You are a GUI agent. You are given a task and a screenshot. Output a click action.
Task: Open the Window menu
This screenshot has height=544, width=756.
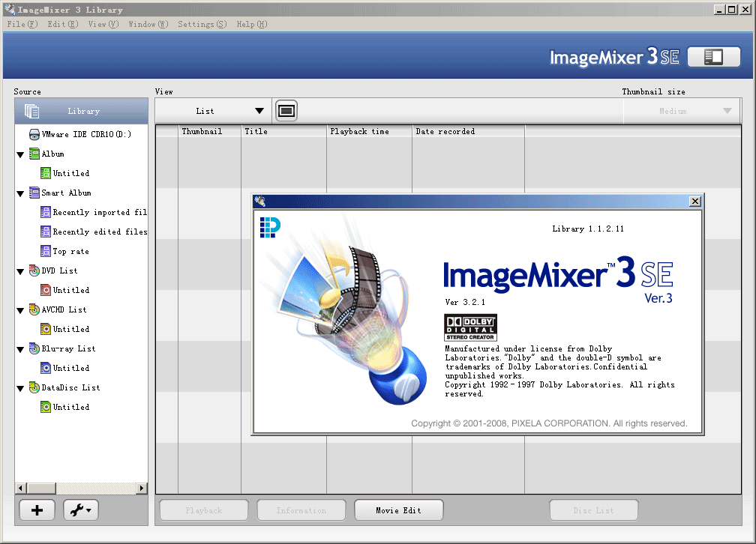(148, 24)
